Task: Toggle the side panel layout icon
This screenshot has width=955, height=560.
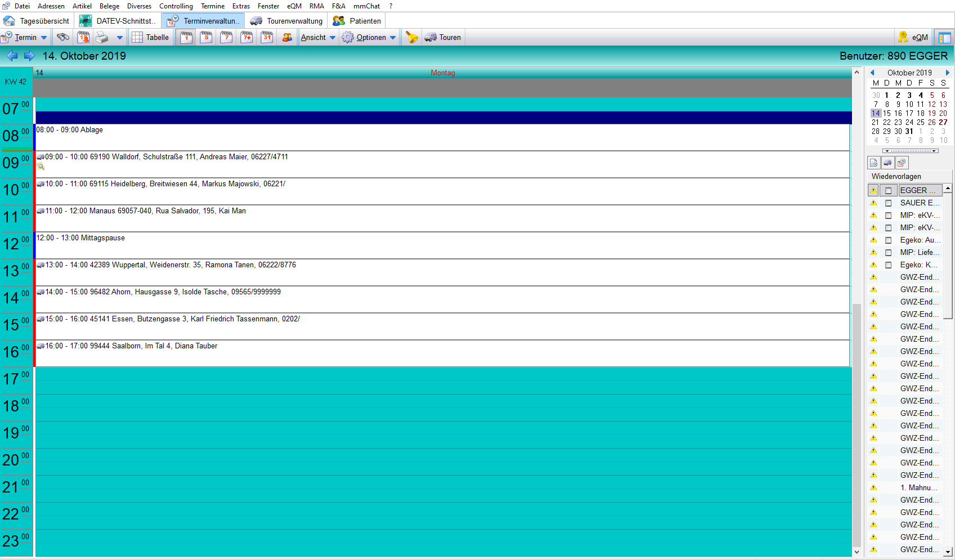Action: [x=944, y=38]
